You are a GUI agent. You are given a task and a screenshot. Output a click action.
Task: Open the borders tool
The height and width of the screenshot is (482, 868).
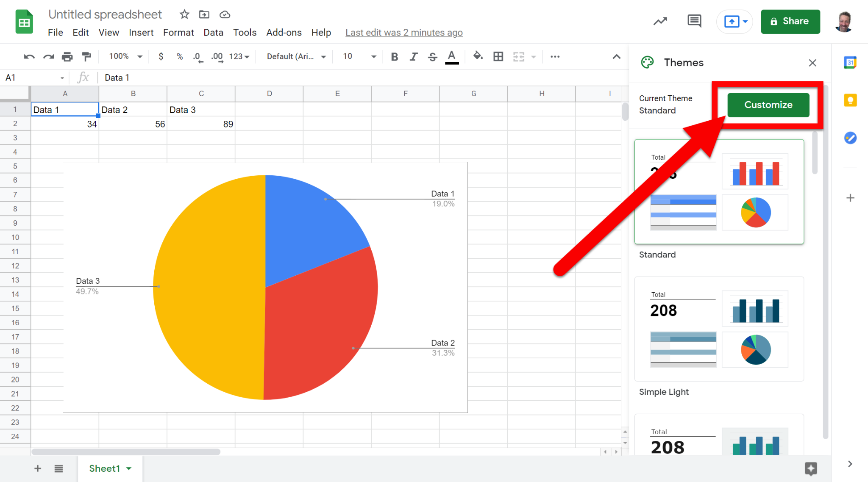(x=498, y=56)
